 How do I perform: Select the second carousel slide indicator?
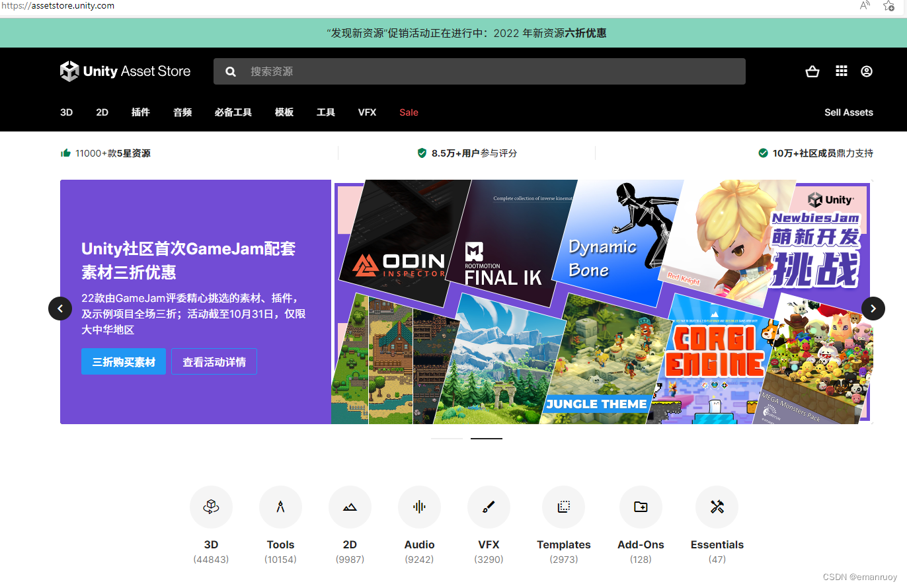(487, 439)
